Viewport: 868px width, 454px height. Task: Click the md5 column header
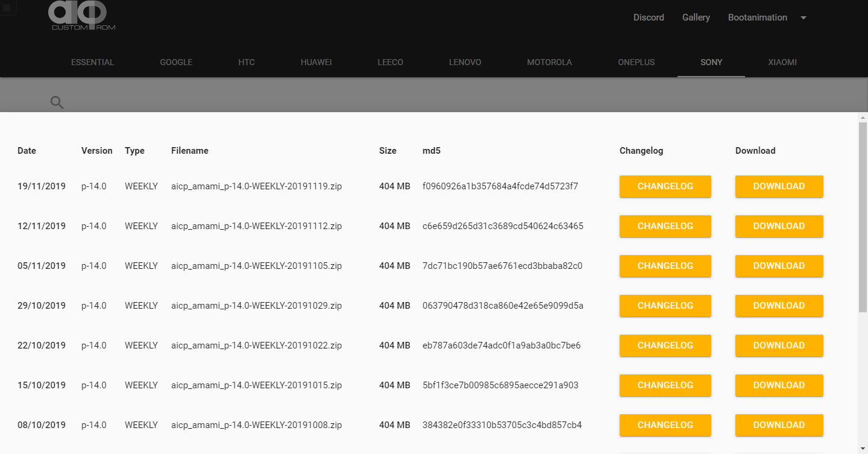tap(432, 151)
